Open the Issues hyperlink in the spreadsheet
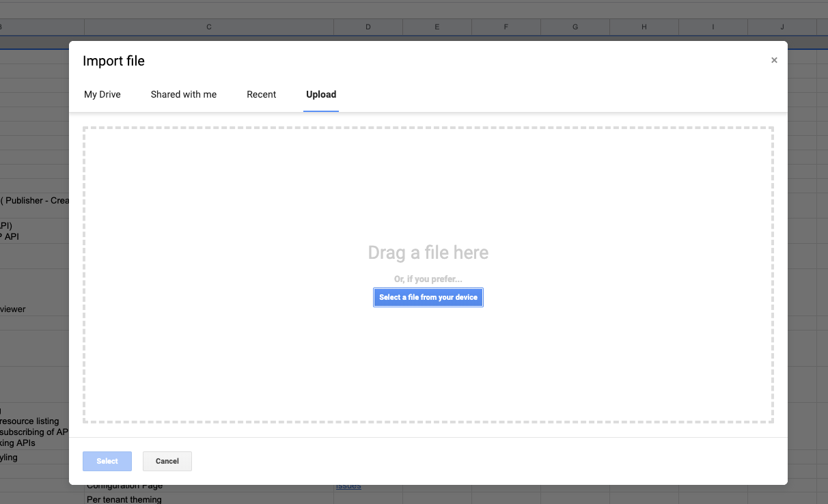The image size is (828, 504). pos(348,486)
